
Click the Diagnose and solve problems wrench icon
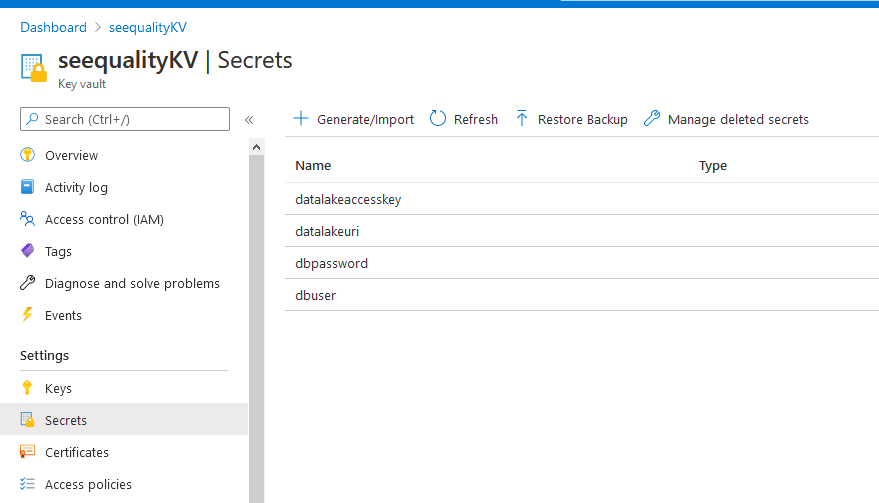pos(27,283)
